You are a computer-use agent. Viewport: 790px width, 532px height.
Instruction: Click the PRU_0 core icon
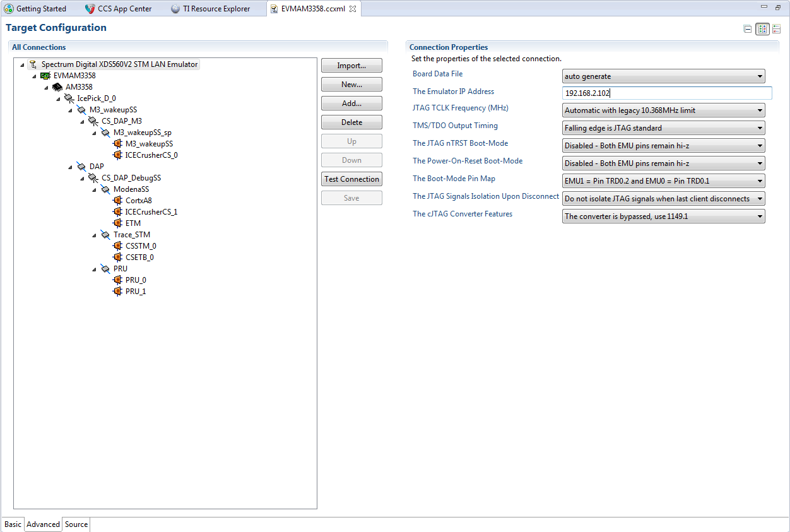pyautogui.click(x=117, y=280)
